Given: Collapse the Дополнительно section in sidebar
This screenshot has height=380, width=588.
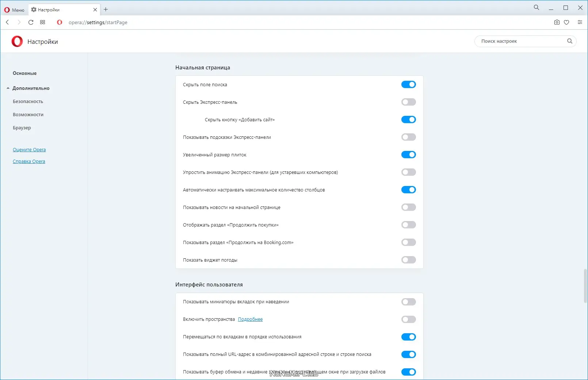Looking at the screenshot, I should point(31,88).
